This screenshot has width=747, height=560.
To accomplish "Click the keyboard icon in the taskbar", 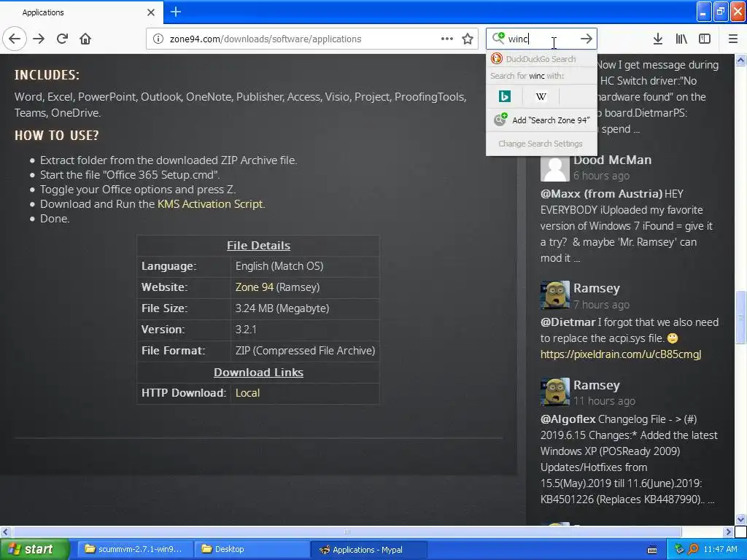I will coord(652,550).
